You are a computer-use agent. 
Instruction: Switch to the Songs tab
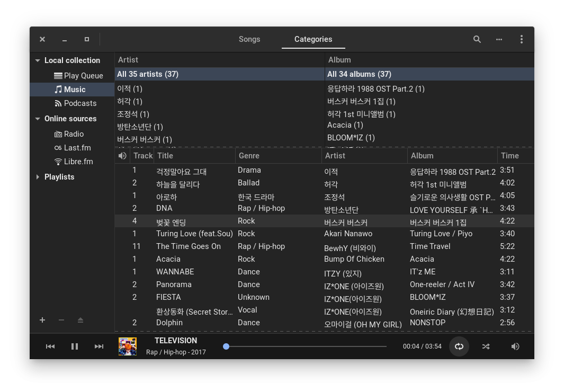249,39
